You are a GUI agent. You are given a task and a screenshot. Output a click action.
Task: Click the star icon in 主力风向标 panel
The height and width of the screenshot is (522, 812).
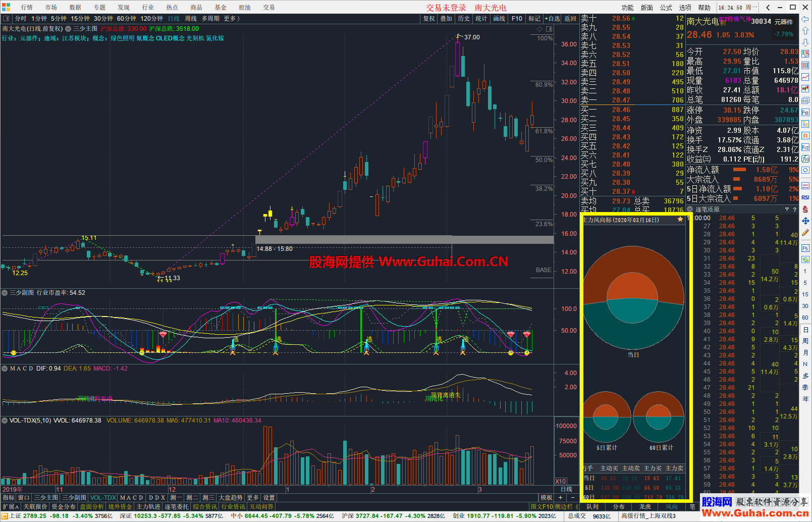680,220
